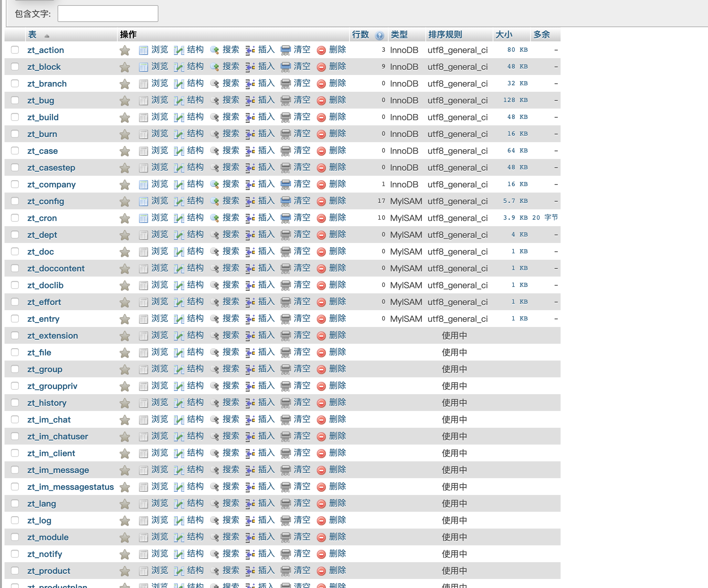Open structure icon for zt_bug row
The height and width of the screenshot is (588, 708).
pos(179,101)
